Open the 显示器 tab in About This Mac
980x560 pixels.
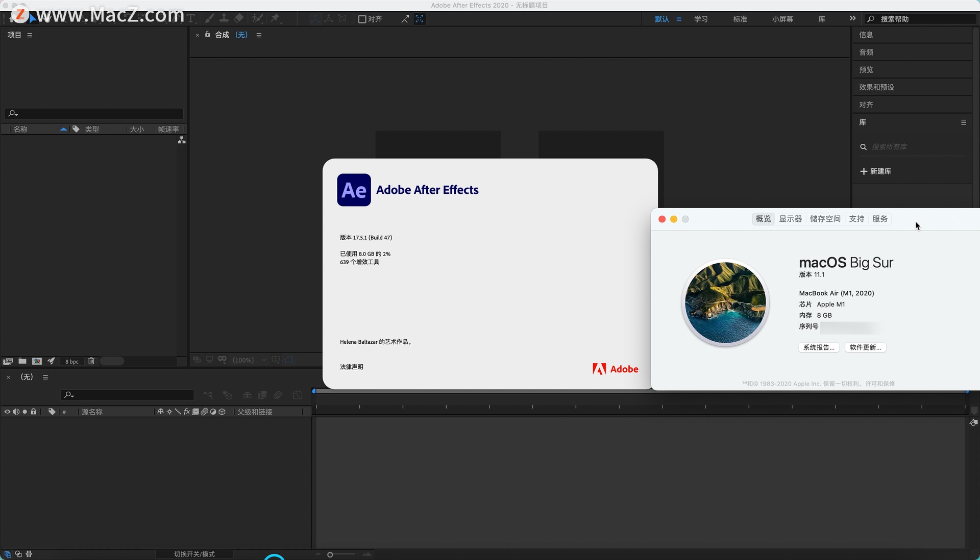pos(790,219)
